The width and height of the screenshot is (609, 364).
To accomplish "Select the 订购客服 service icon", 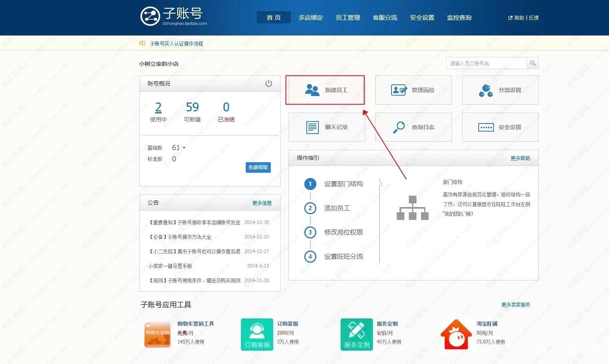I will click(x=257, y=334).
